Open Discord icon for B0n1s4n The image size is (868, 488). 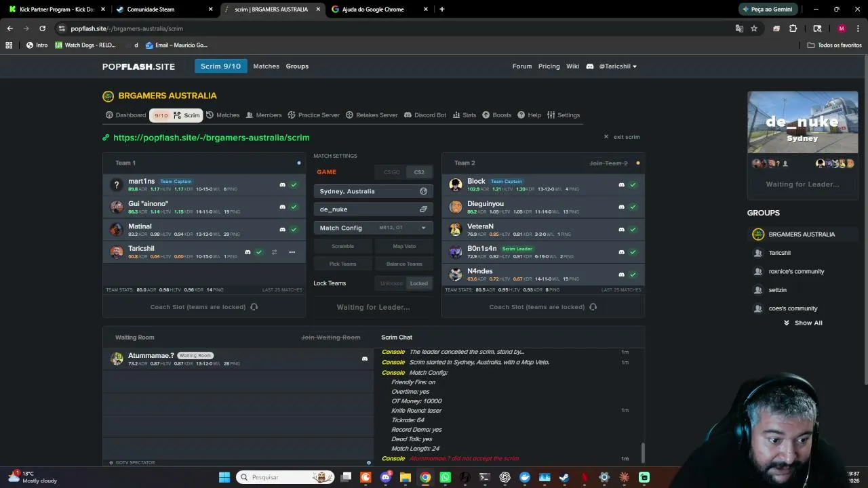(621, 252)
